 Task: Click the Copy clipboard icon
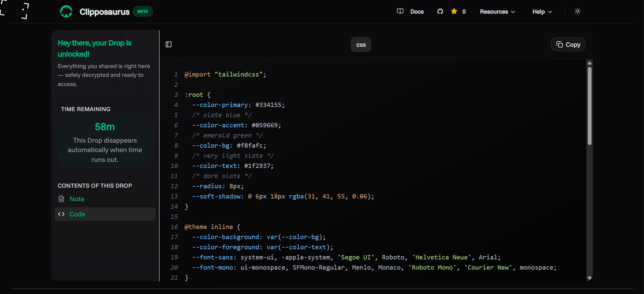560,44
